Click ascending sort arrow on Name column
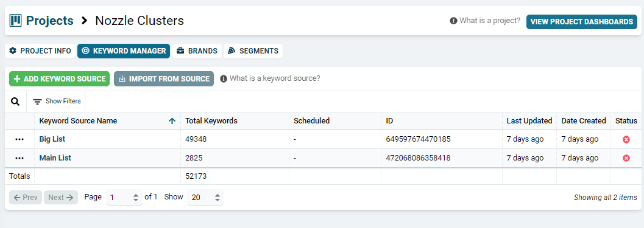The image size is (644, 228). click(x=172, y=121)
